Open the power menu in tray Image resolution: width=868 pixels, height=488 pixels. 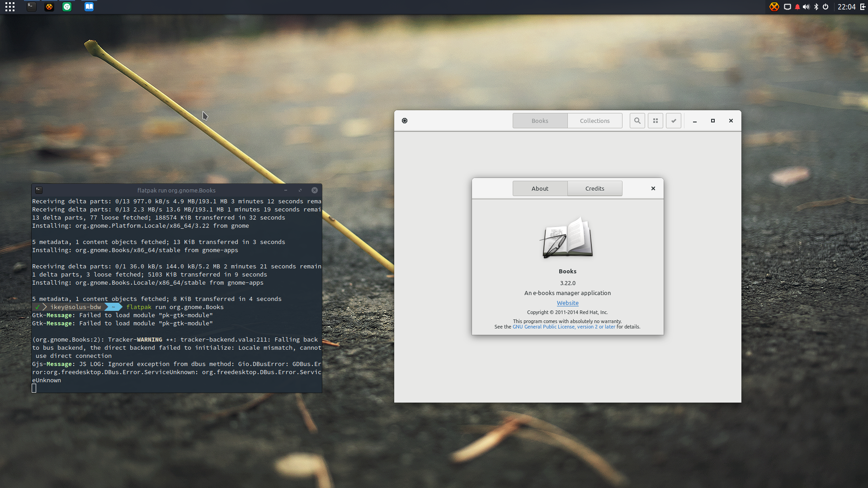pos(826,7)
